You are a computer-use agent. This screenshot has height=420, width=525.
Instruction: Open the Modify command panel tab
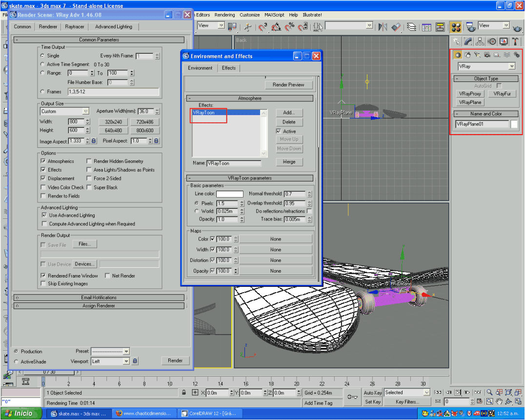click(468, 41)
